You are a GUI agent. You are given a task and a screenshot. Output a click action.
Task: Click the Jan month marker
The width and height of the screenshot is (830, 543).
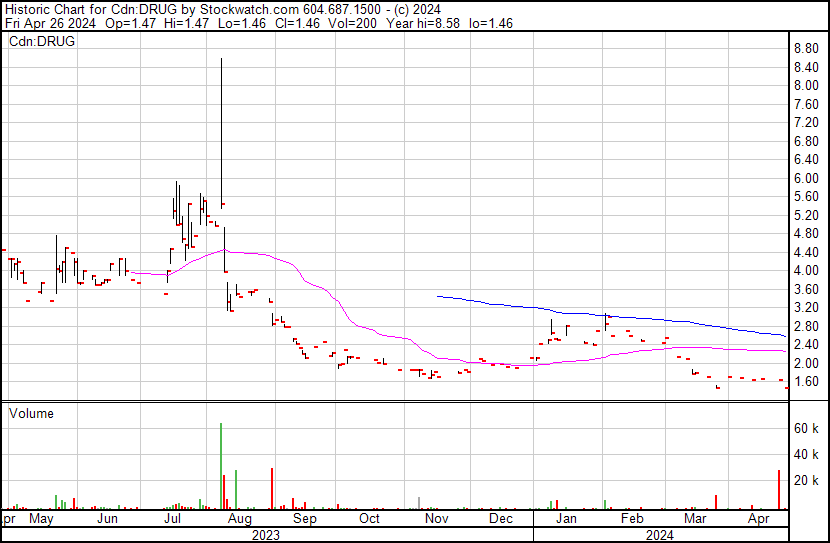(x=566, y=520)
